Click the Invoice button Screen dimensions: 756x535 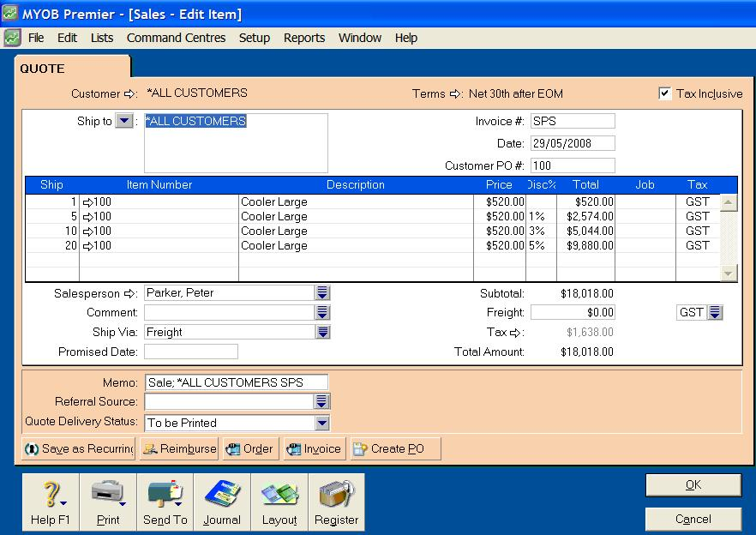coord(315,448)
